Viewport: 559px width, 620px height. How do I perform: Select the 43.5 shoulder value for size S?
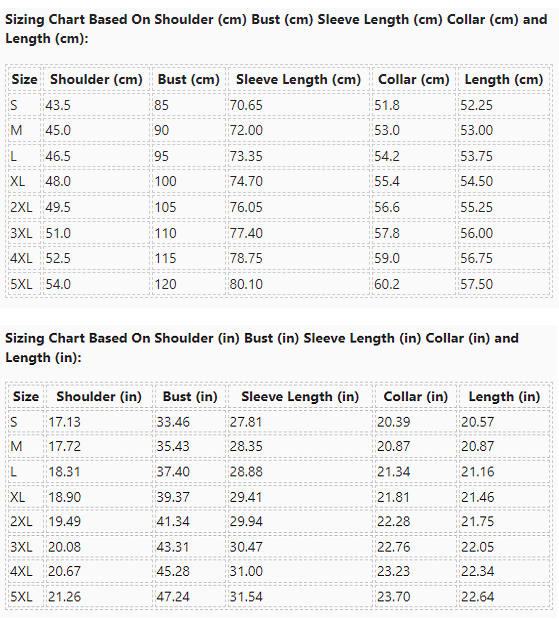pyautogui.click(x=58, y=105)
